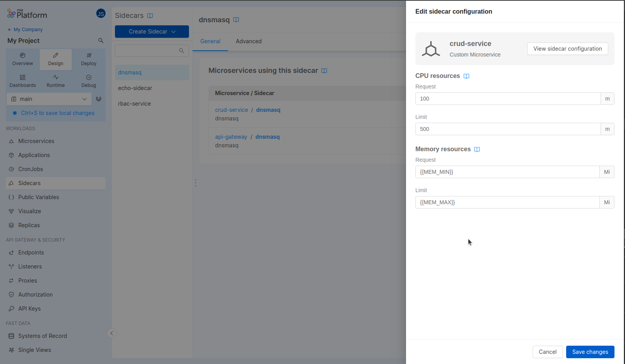The height and width of the screenshot is (364, 625).
Task: Click View sidecar configuration button
Action: 567,49
